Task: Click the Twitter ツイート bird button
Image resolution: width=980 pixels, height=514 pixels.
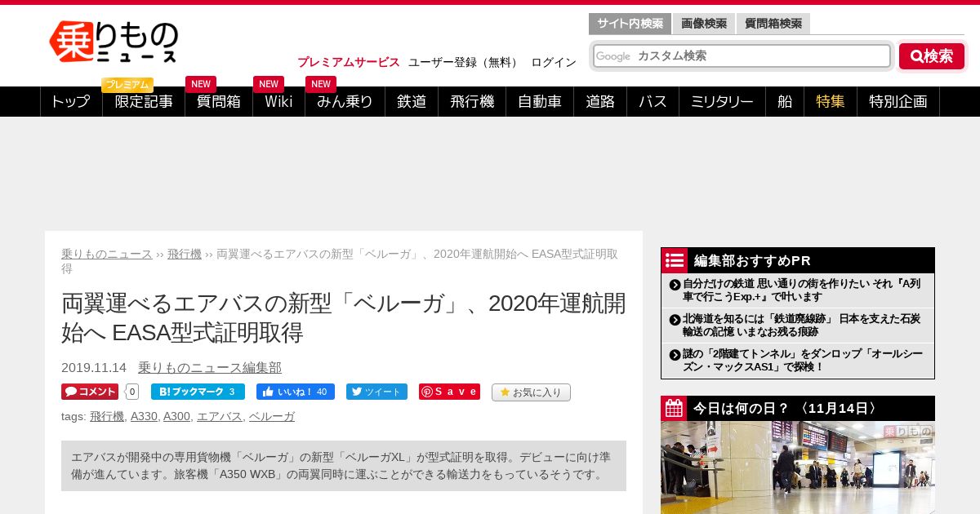Action: point(376,392)
